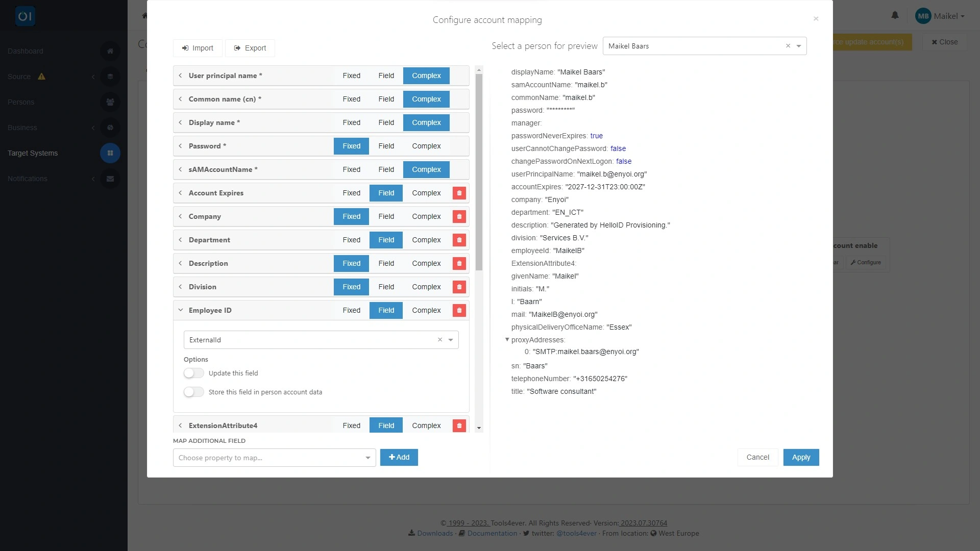Enable the 'Update this field' toggle
The width and height of the screenshot is (980, 551).
[194, 373]
